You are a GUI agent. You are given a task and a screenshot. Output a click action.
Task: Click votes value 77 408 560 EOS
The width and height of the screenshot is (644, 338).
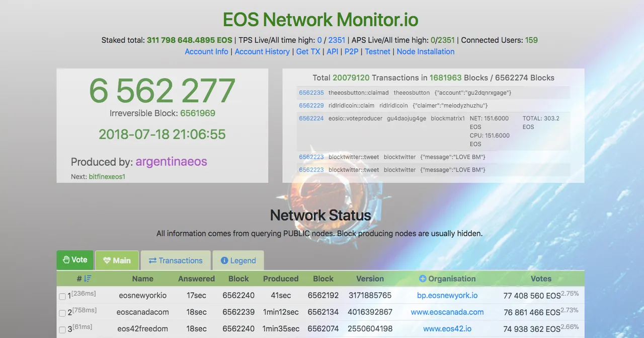pos(531,296)
